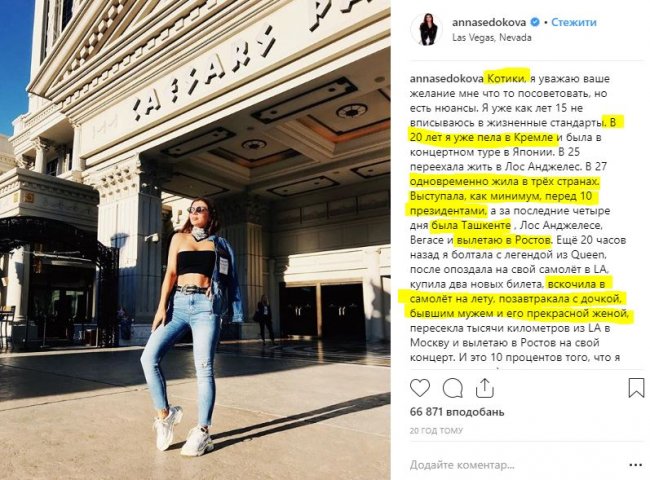Like the post with the heart icon
Viewport: 650px width, 480px height.
(420, 388)
